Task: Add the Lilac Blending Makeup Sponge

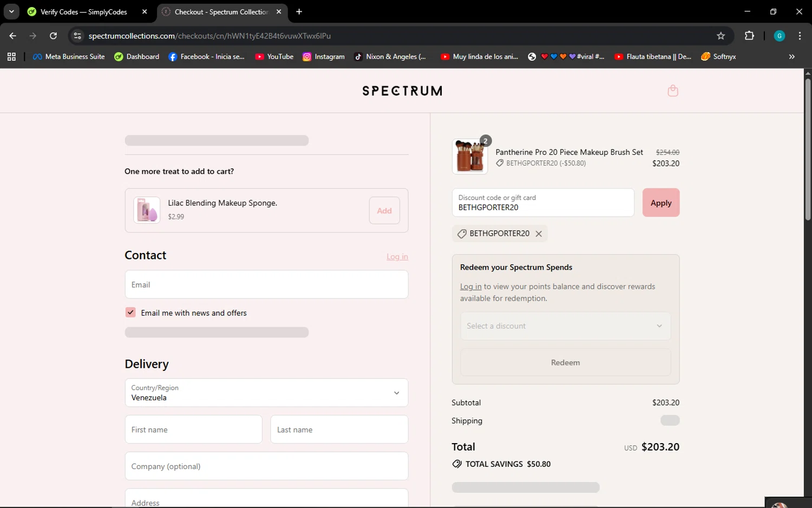Action: (384, 211)
